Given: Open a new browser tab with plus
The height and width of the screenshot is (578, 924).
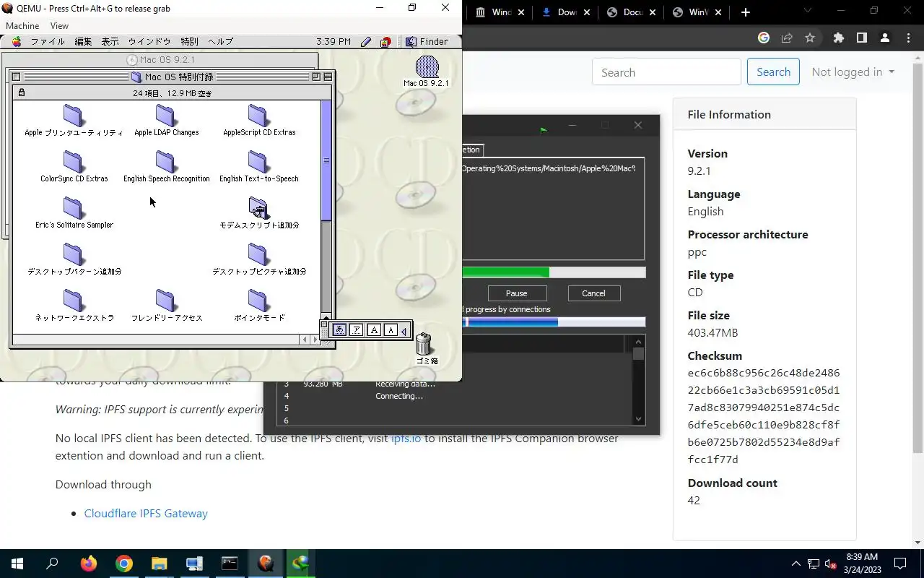Looking at the screenshot, I should 746,12.
